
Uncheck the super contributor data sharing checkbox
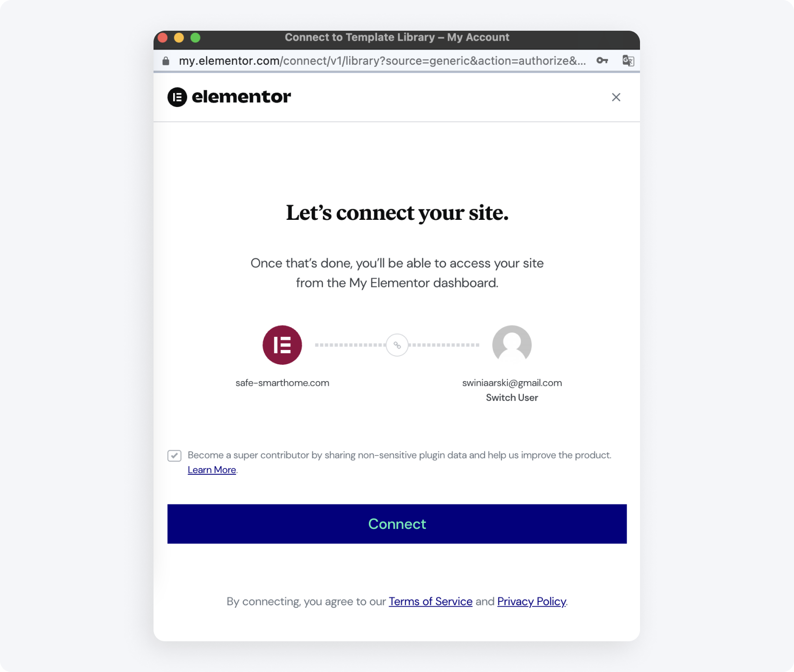click(x=174, y=455)
